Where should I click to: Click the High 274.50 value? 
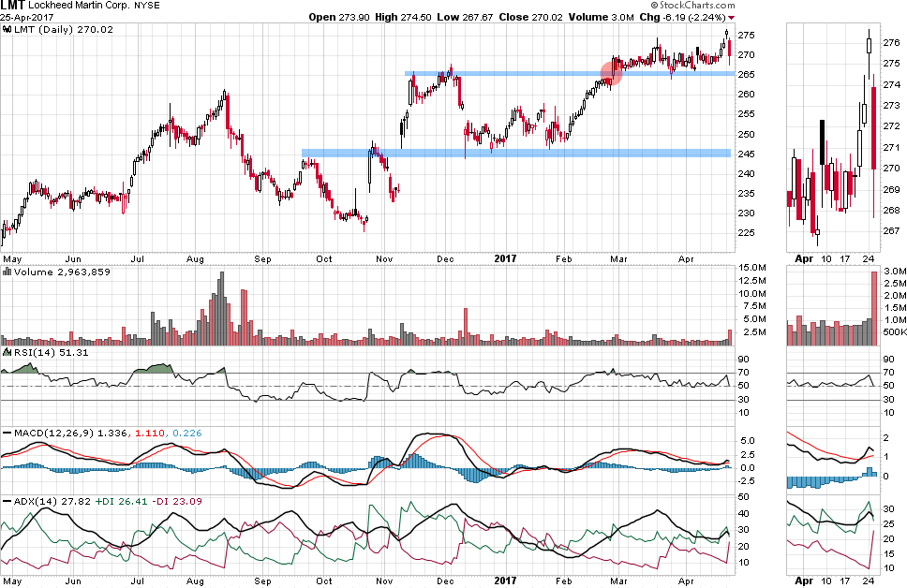pos(403,18)
